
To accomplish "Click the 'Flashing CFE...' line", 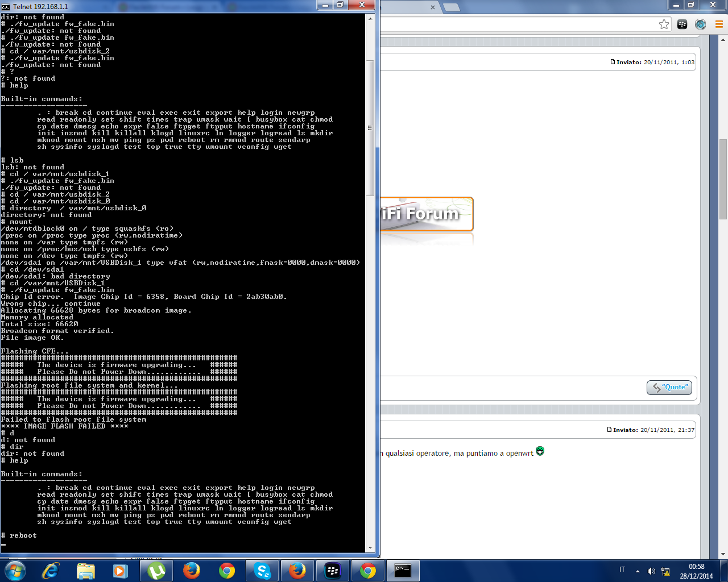I will tap(35, 351).
